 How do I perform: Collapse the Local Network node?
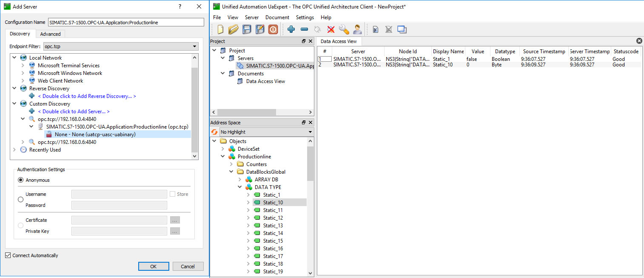click(14, 58)
